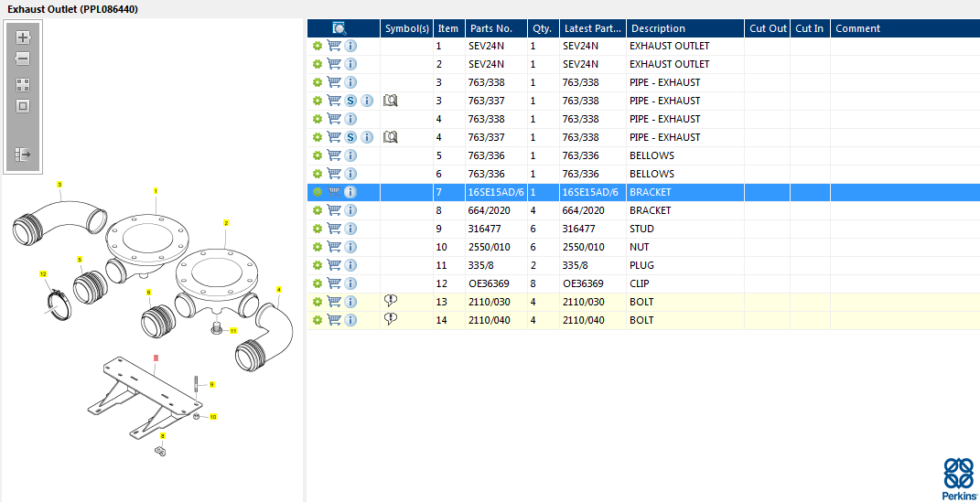Click gear icon for 2110/040 BOLT
Screen dimensions: 980x502
318,320
